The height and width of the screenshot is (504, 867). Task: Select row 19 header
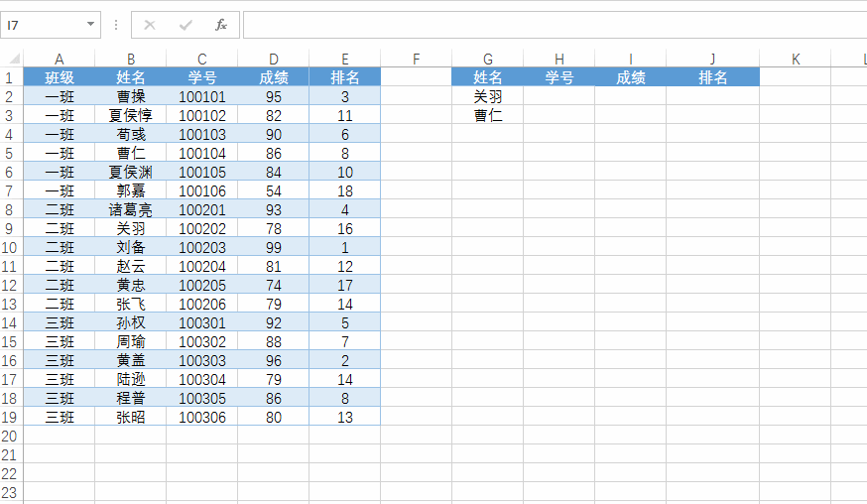tap(11, 417)
